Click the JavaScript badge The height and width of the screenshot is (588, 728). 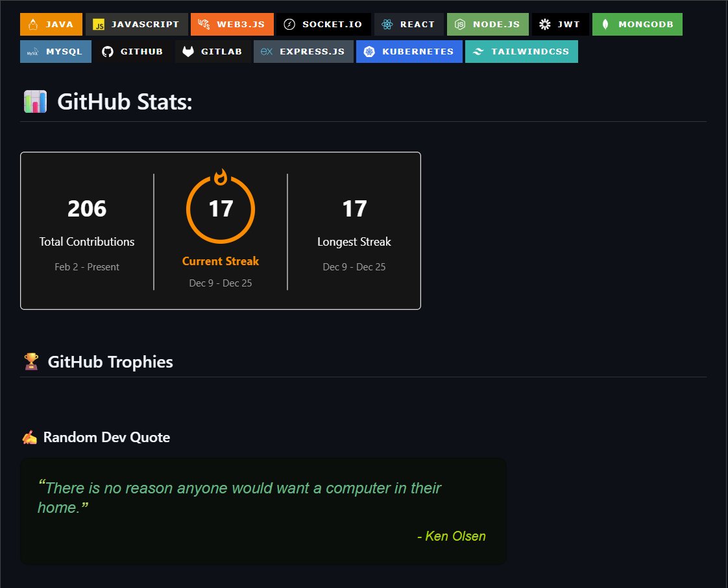136,24
